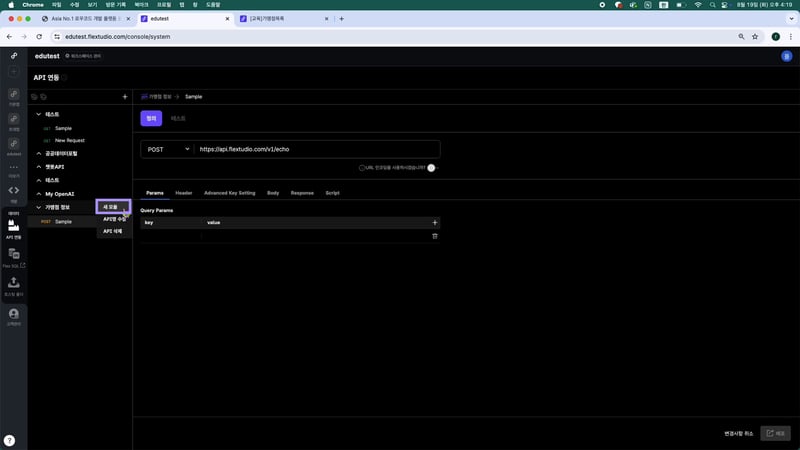Viewport: 800px width, 450px height.
Task: Delete the query param row with trash icon
Action: (434, 236)
